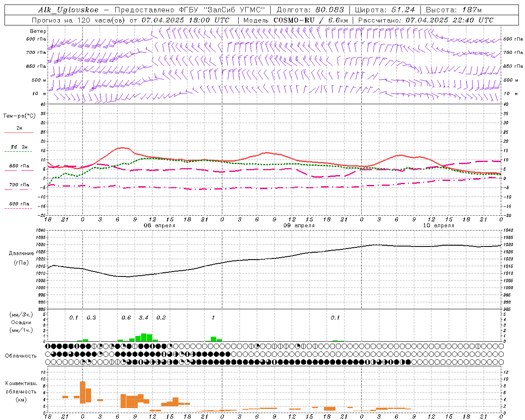The image size is (525, 420).
Task: Click the '0.3' three-hour precipitation value
Action: pyautogui.click(x=91, y=317)
